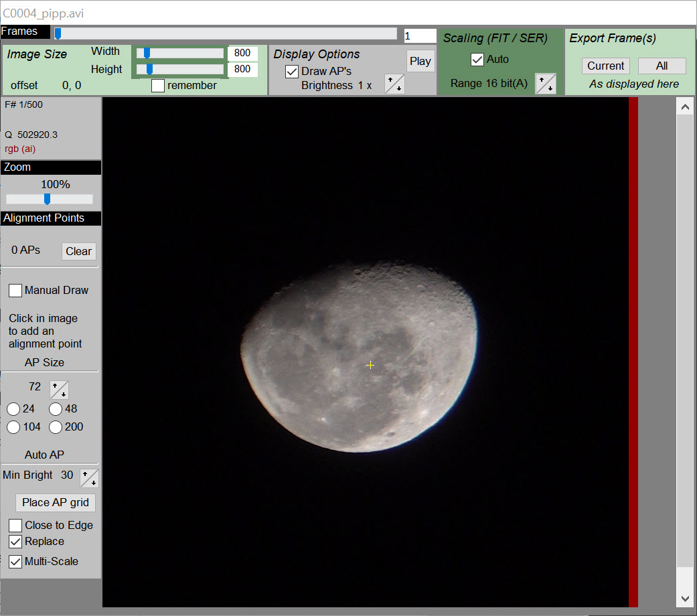Turn off Multi-Scale checkbox
Viewport: 697px width, 616px height.
tap(15, 562)
